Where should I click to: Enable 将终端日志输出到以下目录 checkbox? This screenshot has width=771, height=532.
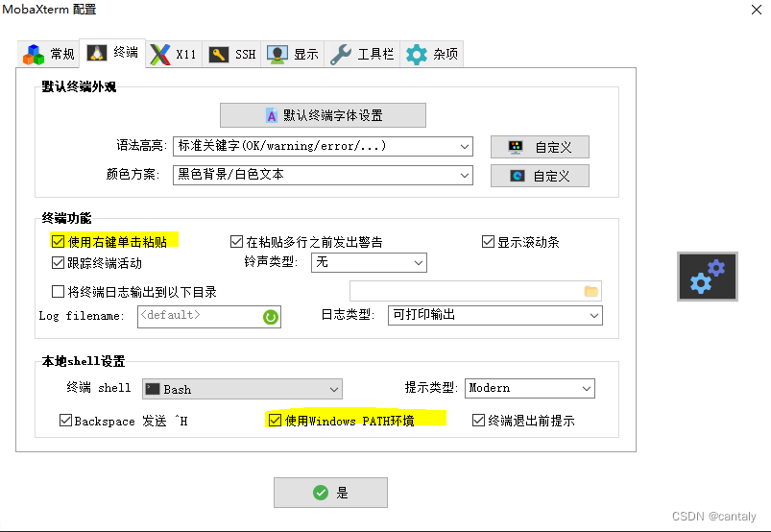[x=58, y=292]
